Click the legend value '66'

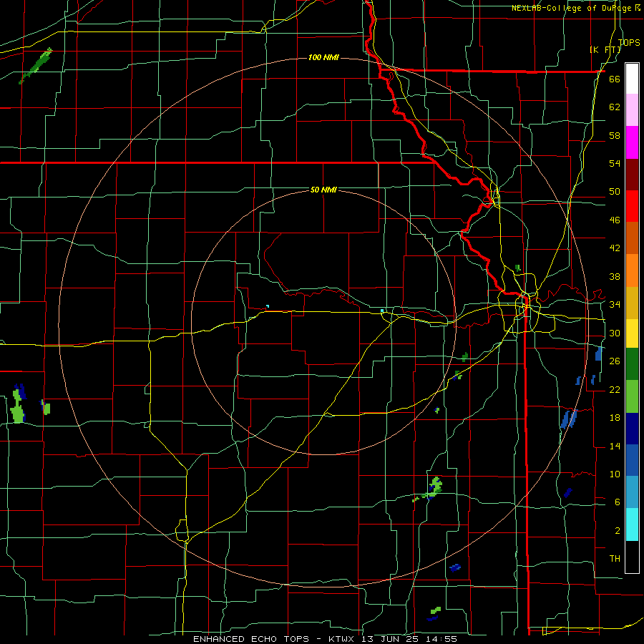coord(615,79)
